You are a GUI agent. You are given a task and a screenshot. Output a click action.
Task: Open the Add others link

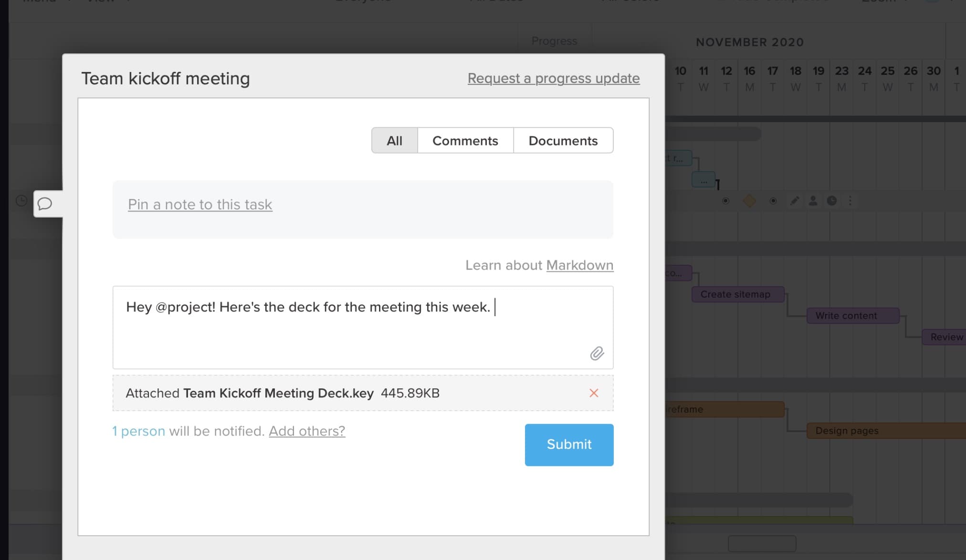(x=306, y=431)
